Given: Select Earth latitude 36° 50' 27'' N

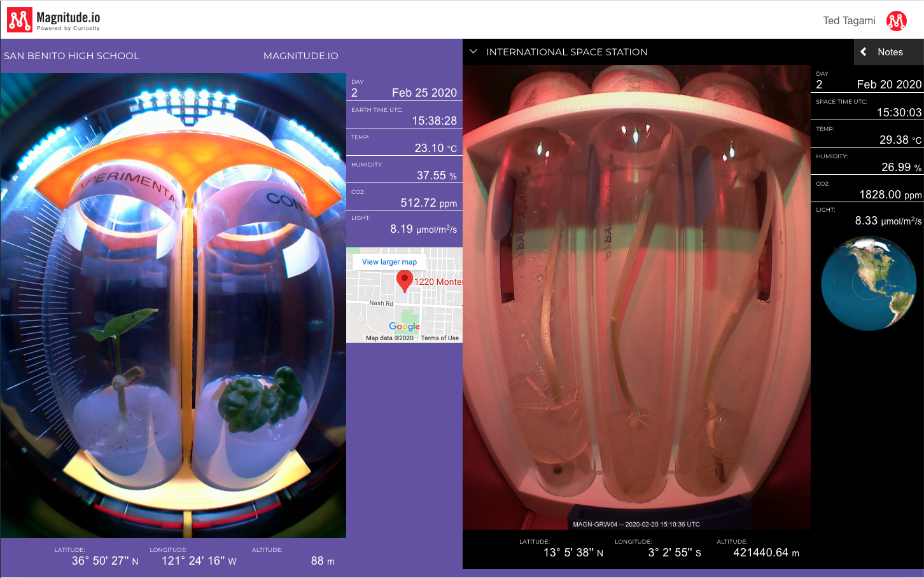Looking at the screenshot, I should (x=105, y=561).
